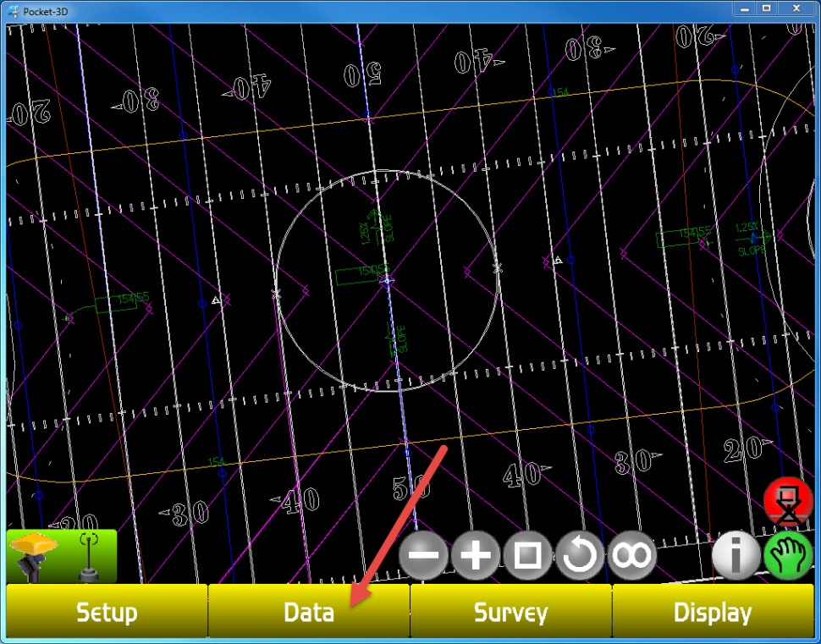Open the Data menu

point(309,612)
